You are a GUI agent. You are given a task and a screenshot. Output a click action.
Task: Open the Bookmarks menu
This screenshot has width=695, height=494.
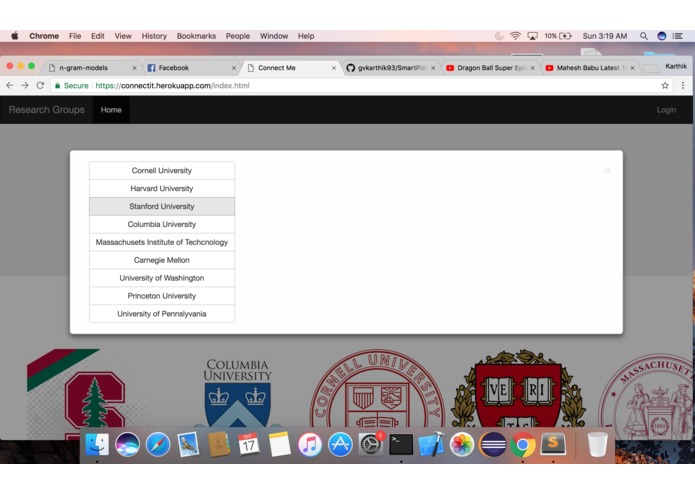click(x=196, y=36)
